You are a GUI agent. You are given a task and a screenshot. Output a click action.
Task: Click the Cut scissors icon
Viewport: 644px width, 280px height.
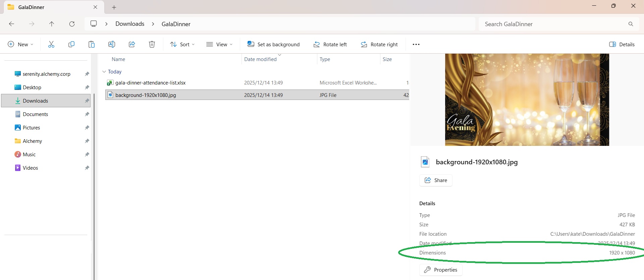pyautogui.click(x=51, y=44)
